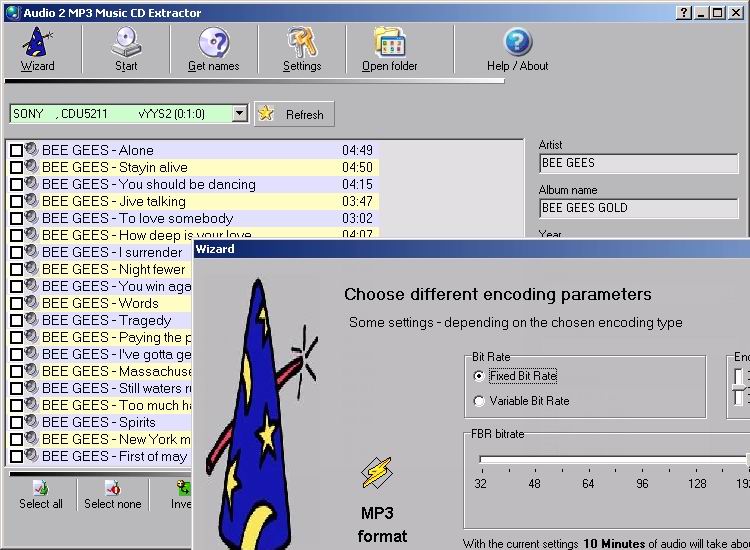This screenshot has width=750, height=550.
Task: Click the 04:50 duration of Stayin alive
Action: (357, 167)
